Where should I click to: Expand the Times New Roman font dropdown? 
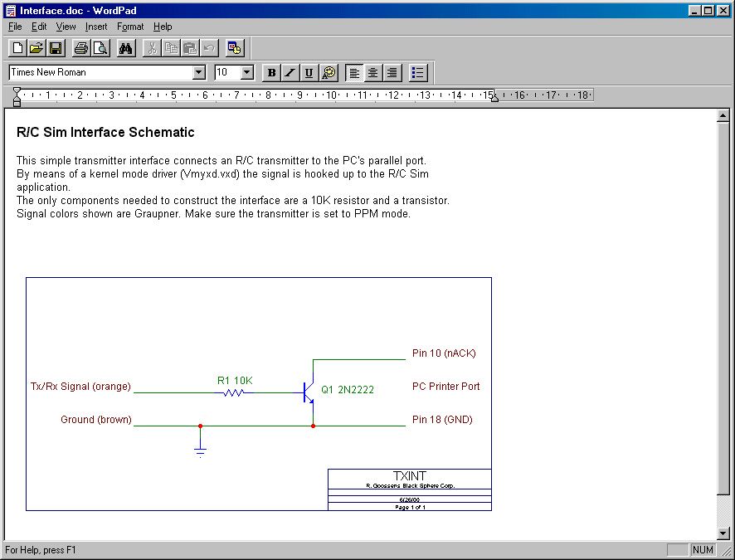pos(199,73)
